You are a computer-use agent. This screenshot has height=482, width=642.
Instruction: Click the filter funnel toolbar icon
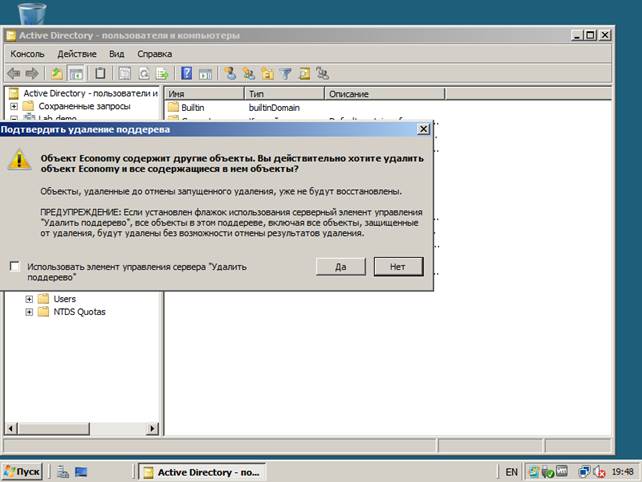pyautogui.click(x=285, y=74)
